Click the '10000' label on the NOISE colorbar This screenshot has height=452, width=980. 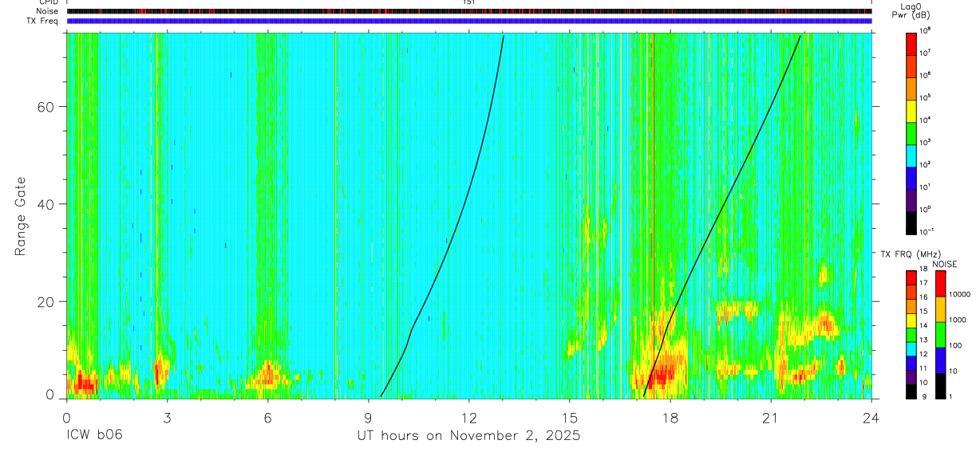pyautogui.click(x=960, y=296)
